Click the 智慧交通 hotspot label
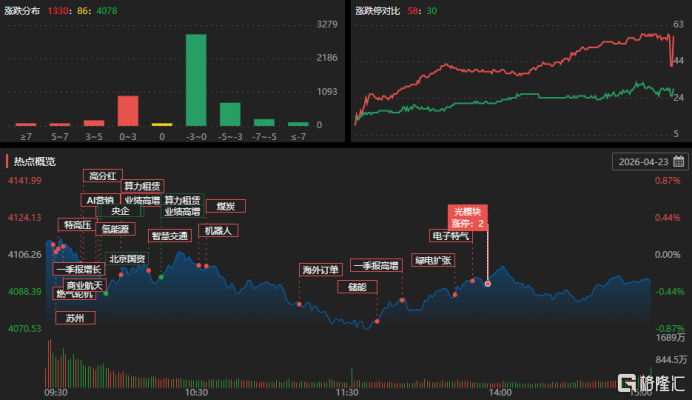Viewport: 692px width, 400px height. 168,237
